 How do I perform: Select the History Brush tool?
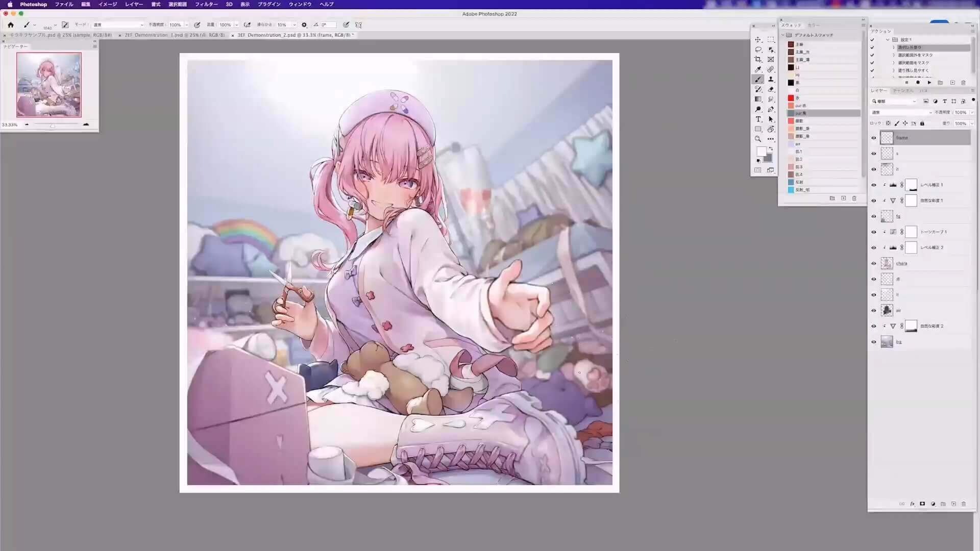pyautogui.click(x=758, y=89)
